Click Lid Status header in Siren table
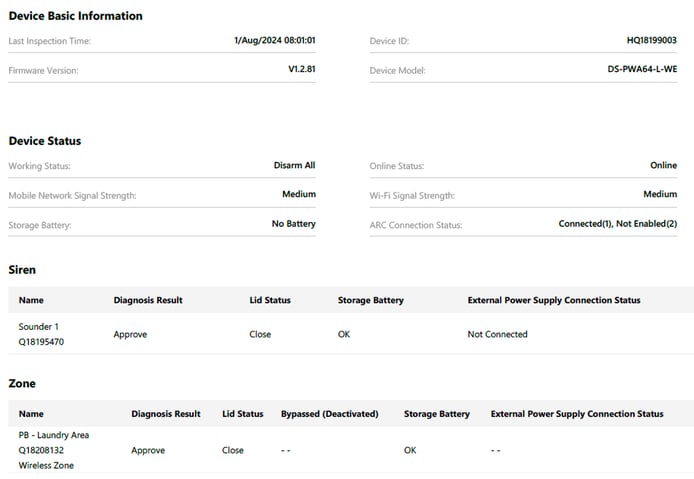Screen dimensions: 694x479 (x=270, y=300)
